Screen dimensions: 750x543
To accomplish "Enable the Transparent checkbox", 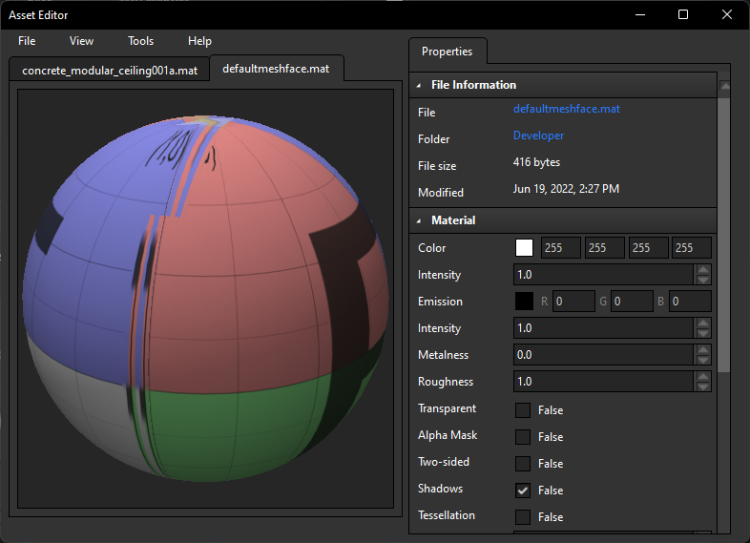I will point(523,410).
